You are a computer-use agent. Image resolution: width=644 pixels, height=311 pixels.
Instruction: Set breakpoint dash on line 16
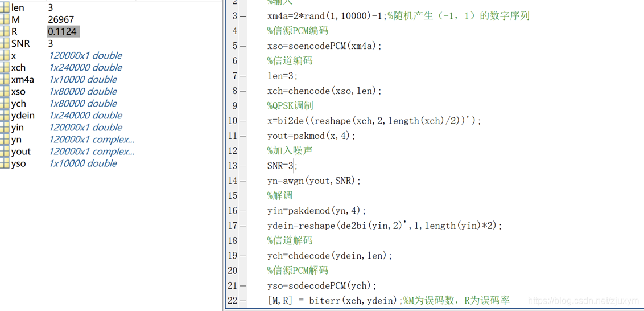point(243,211)
